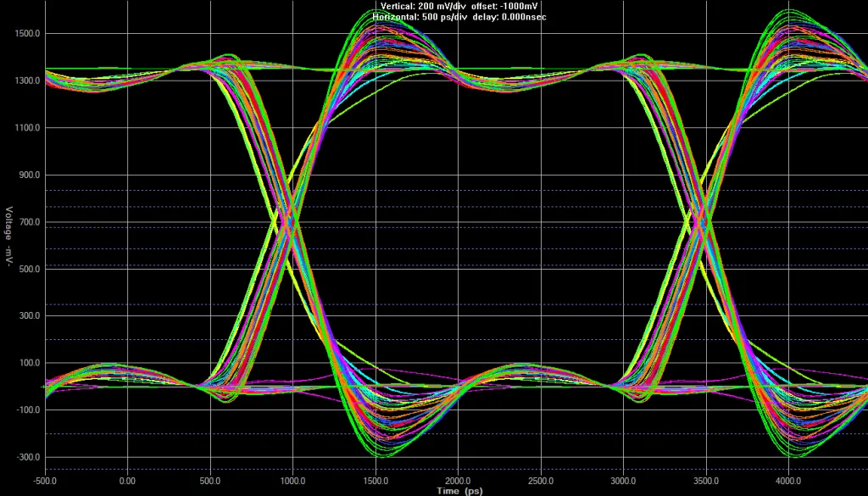Click the 1300.0 voltage axis label
This screenshot has height=496, width=868.
click(x=28, y=81)
